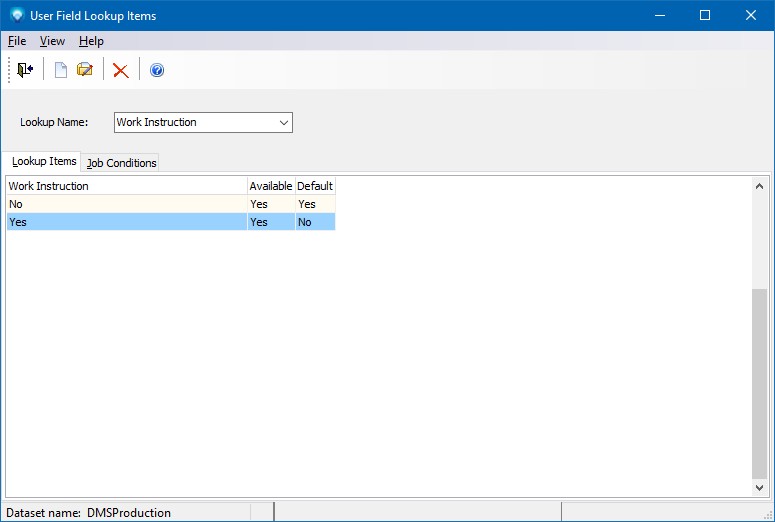775x522 pixels.
Task: Click the app icon in the title bar
Action: [x=17, y=16]
